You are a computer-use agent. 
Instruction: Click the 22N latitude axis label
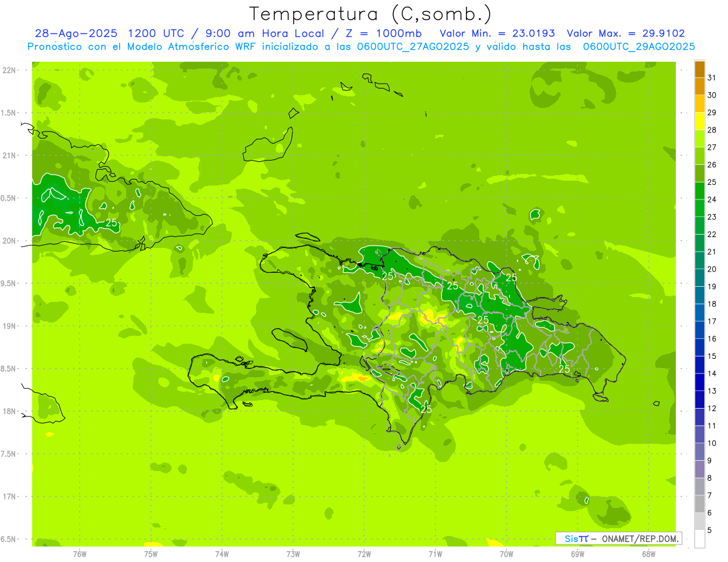10,70
